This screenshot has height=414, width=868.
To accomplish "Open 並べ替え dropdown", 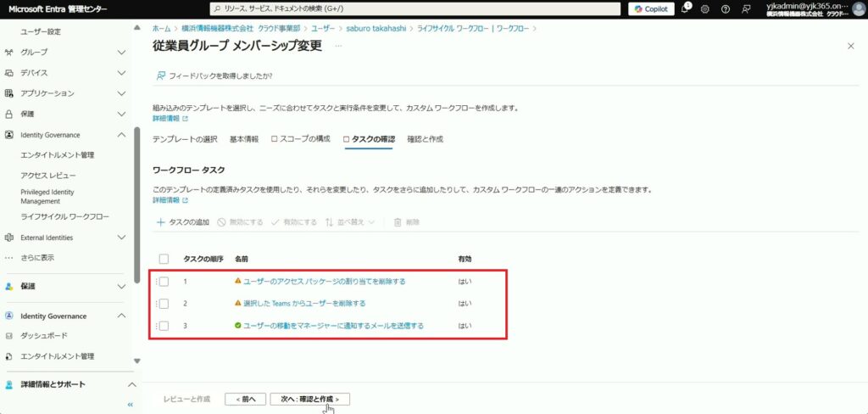I will point(350,222).
